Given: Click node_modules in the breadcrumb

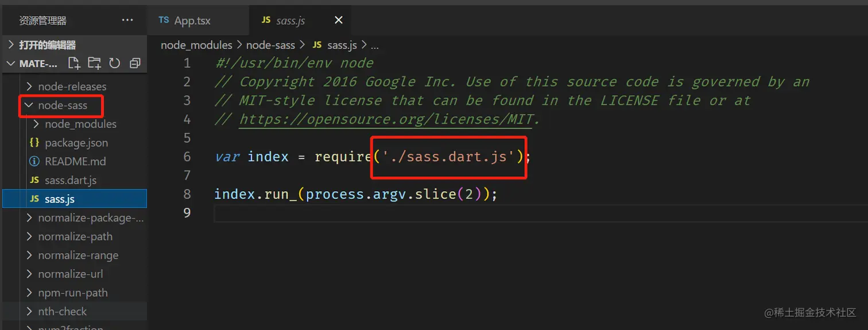Looking at the screenshot, I should coord(196,45).
